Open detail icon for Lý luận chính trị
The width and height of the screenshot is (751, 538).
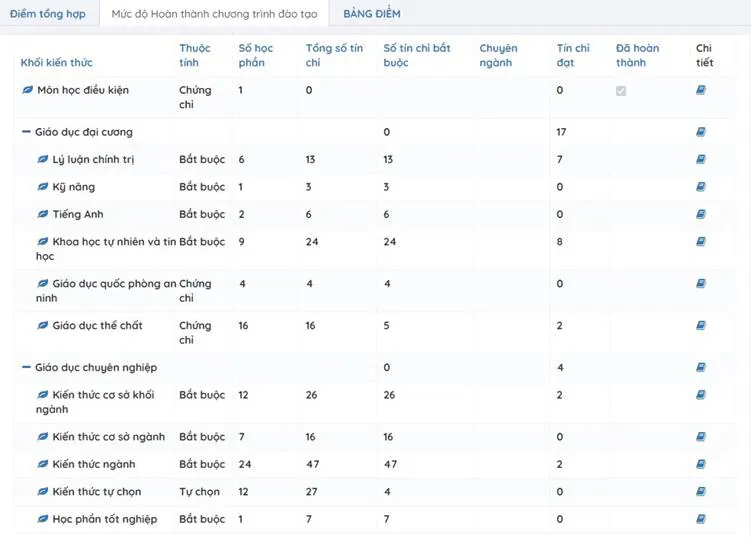[701, 159]
